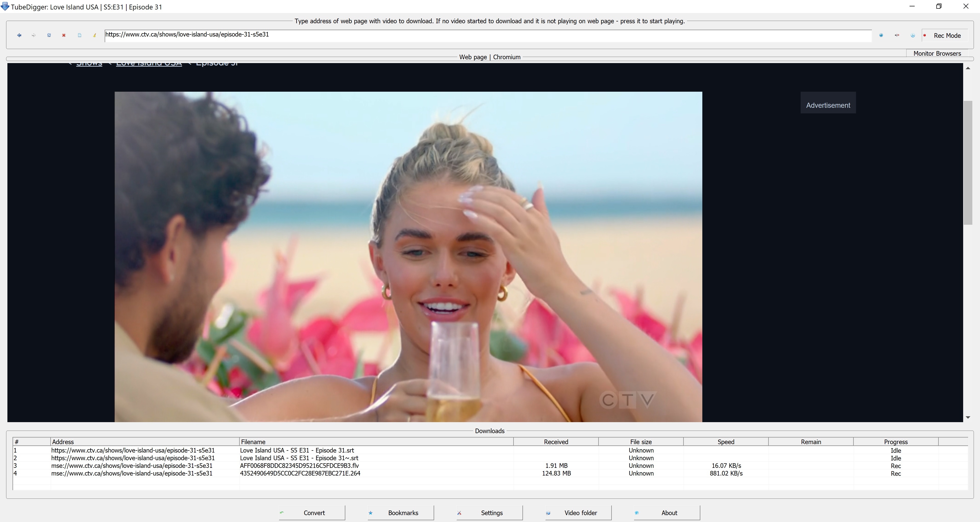Click the blue back navigation arrow

(x=19, y=35)
